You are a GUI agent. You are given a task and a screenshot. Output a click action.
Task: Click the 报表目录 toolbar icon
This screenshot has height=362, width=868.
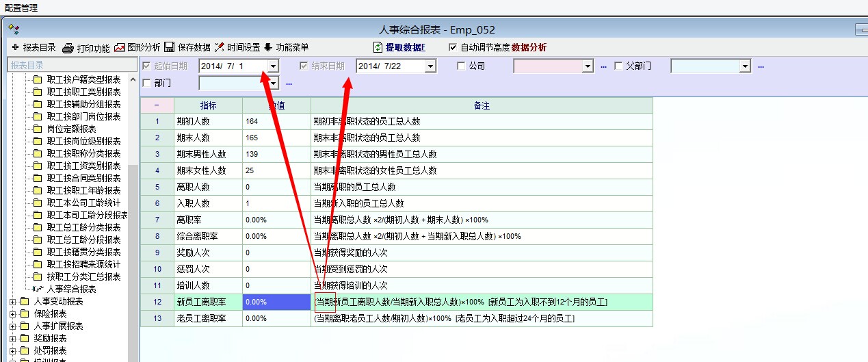(15, 47)
